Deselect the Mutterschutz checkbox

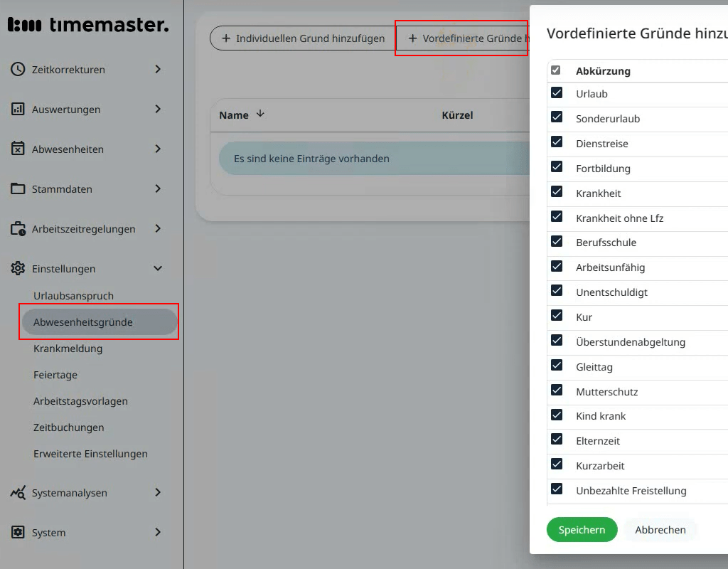557,391
